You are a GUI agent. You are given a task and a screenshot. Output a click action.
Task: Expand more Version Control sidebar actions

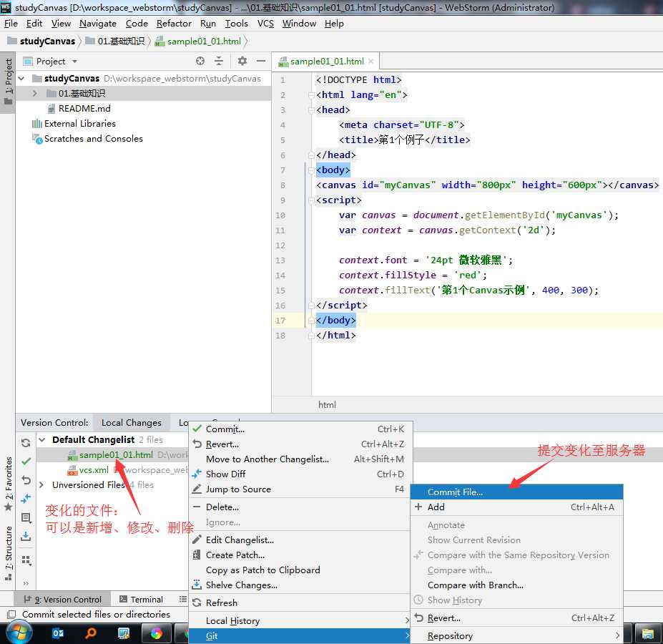click(x=26, y=583)
